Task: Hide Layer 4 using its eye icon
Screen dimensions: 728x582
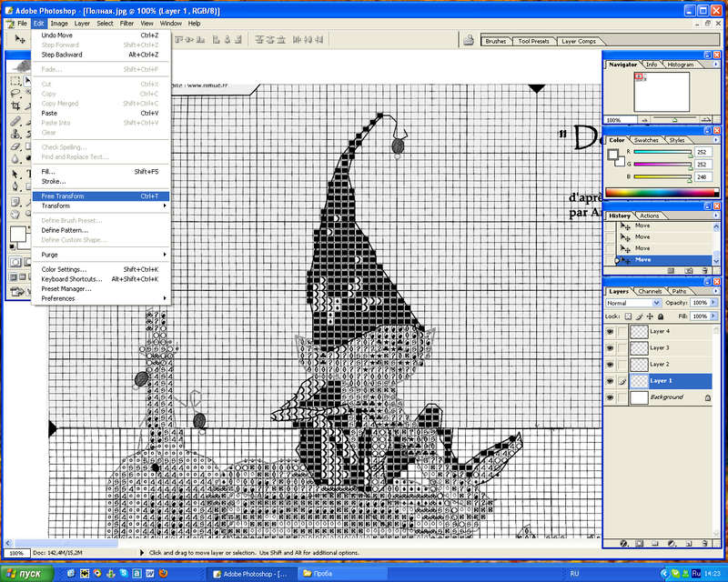Action: coord(611,332)
